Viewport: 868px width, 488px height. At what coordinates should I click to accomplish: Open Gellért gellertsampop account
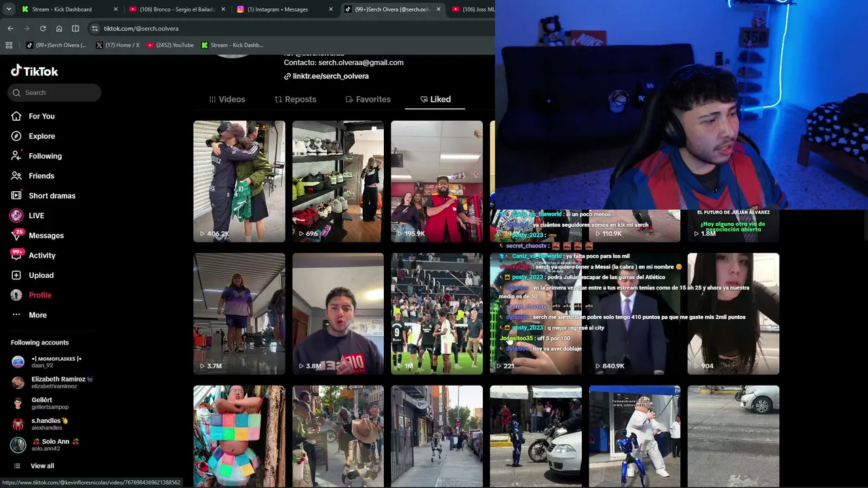[x=40, y=403]
